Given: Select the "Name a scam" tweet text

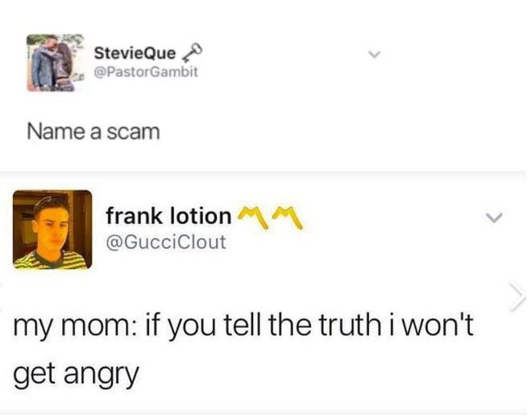Looking at the screenshot, I should coord(93,132).
